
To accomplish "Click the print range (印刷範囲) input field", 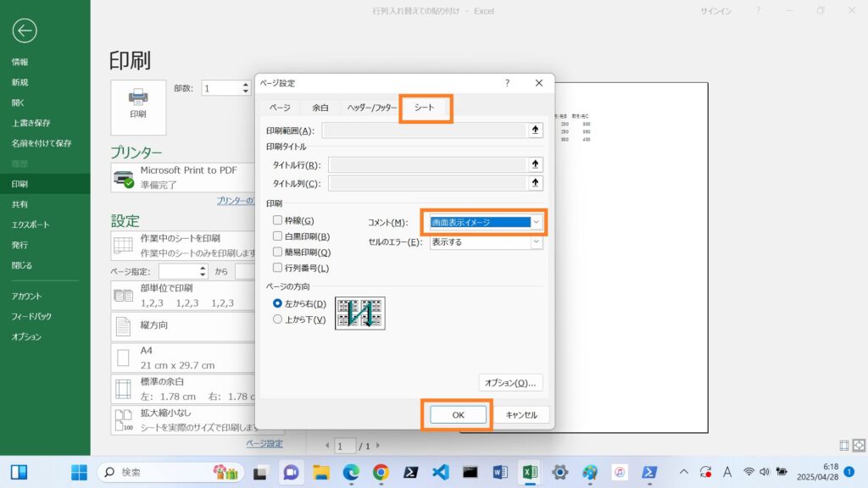I will coord(424,130).
